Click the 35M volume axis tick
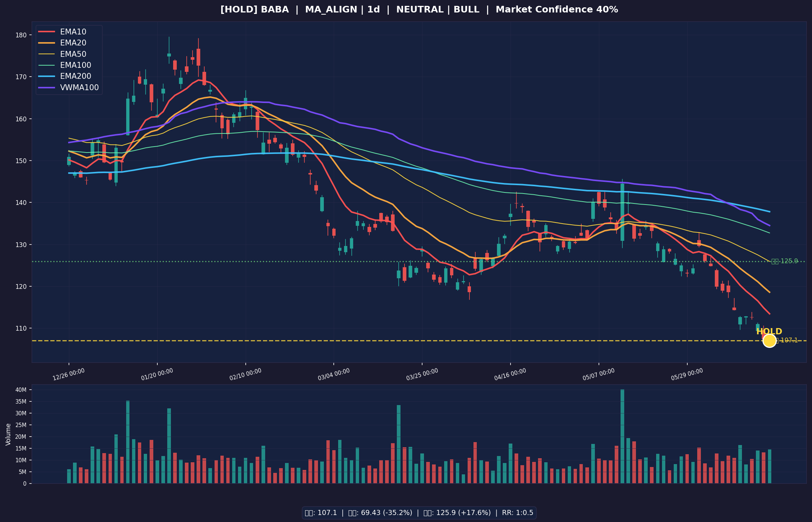This screenshot has height=522, width=812. pyautogui.click(x=21, y=401)
